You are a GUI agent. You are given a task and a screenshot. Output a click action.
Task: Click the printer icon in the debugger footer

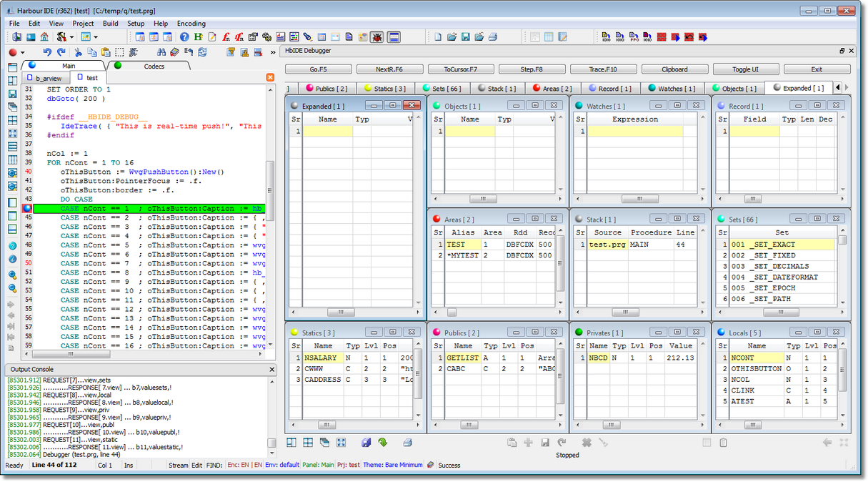tap(407, 442)
